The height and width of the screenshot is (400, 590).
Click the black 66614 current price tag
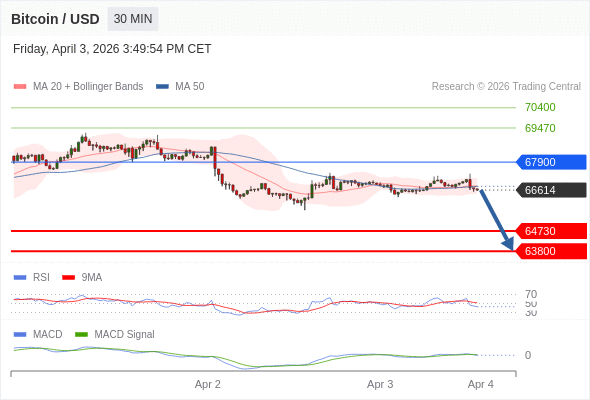pyautogui.click(x=551, y=190)
